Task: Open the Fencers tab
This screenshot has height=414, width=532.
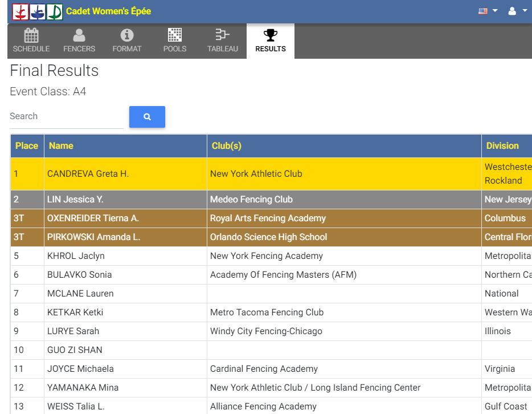Action: (79, 41)
